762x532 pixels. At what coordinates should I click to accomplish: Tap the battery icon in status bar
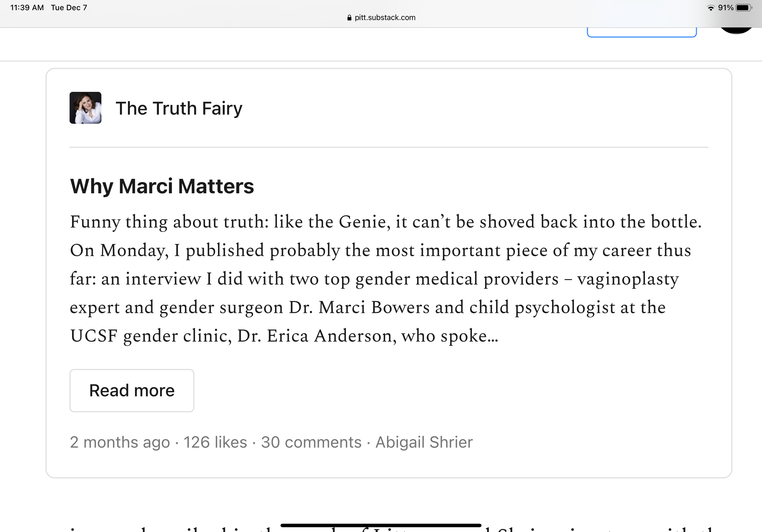click(744, 8)
